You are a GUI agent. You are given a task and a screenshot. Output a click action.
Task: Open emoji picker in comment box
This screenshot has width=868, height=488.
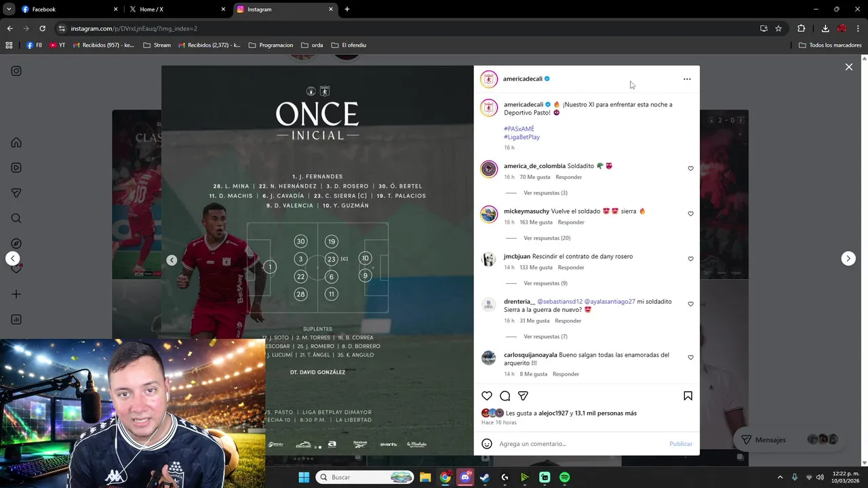487,444
